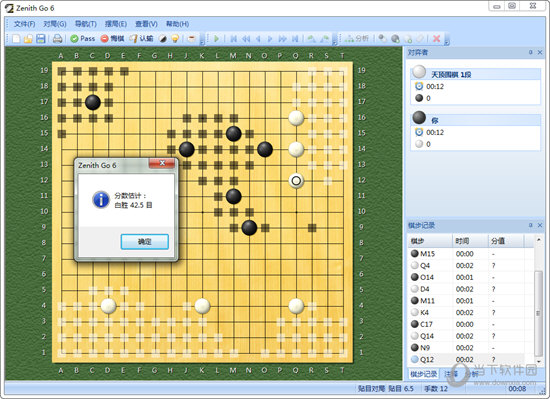
Task: Open the 对局(G) menu
Action: click(x=55, y=24)
